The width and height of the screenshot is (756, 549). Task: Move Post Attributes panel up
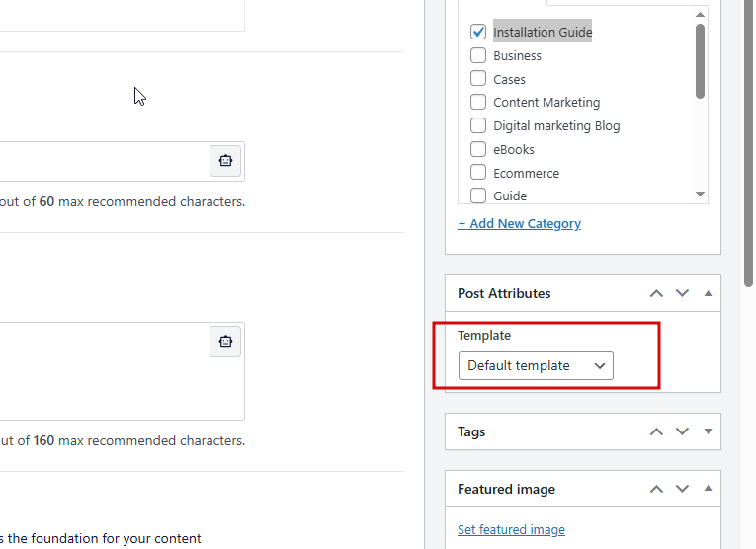click(x=656, y=293)
